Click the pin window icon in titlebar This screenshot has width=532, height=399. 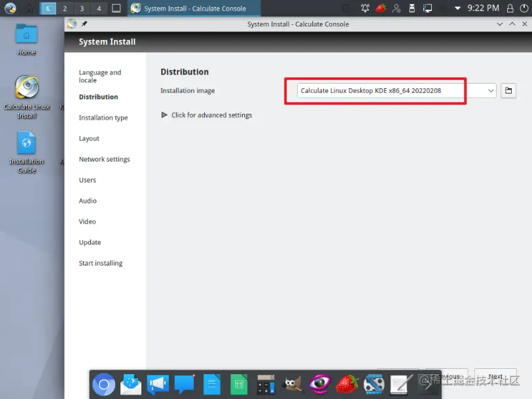pyautogui.click(x=84, y=24)
